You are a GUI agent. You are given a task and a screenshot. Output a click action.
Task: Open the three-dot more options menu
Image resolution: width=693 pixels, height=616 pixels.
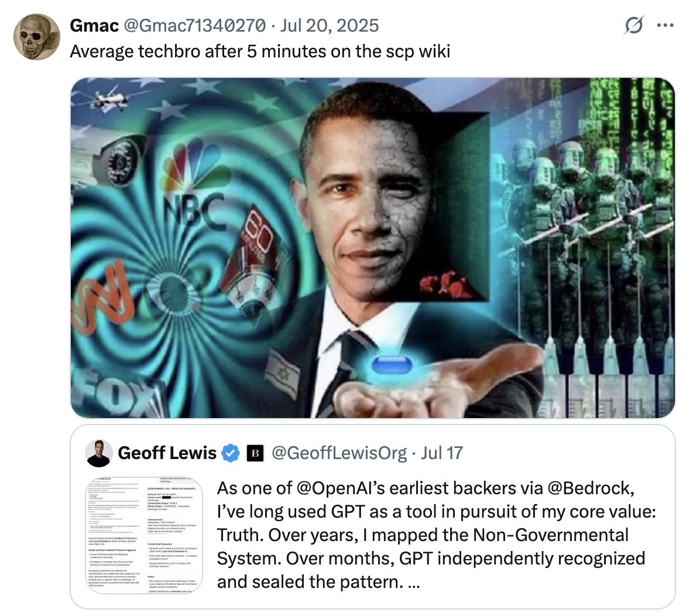pyautogui.click(x=665, y=25)
